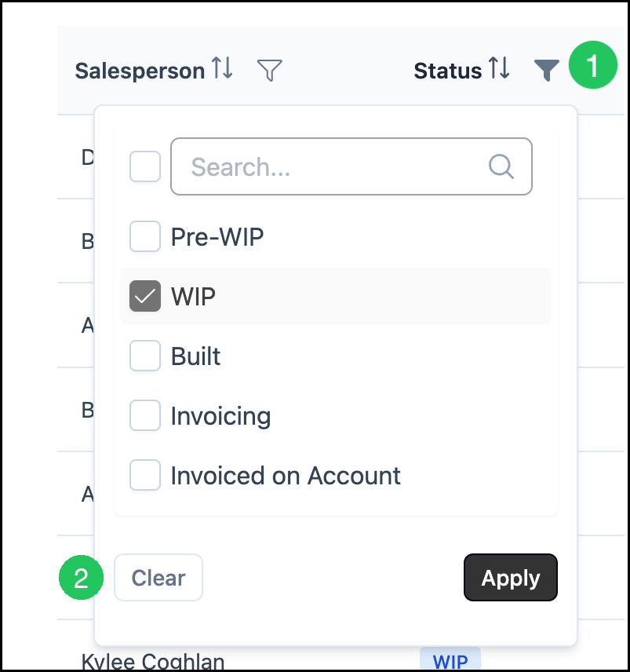Tick the select-all checkbox beside Search
The image size is (630, 672).
coord(145,166)
